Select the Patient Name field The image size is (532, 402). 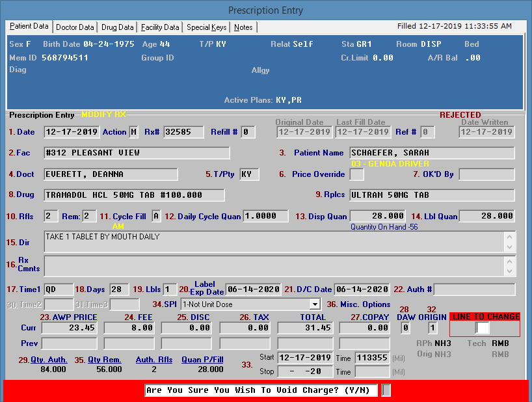pyautogui.click(x=432, y=153)
